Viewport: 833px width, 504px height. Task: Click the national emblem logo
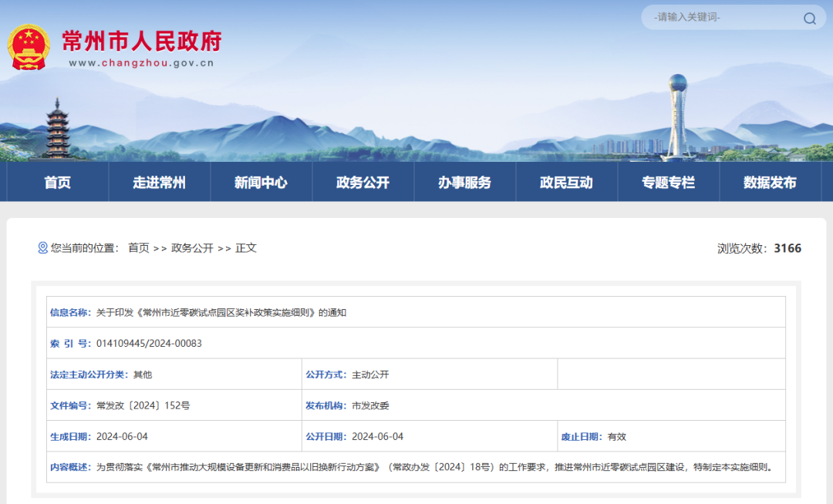(x=29, y=46)
